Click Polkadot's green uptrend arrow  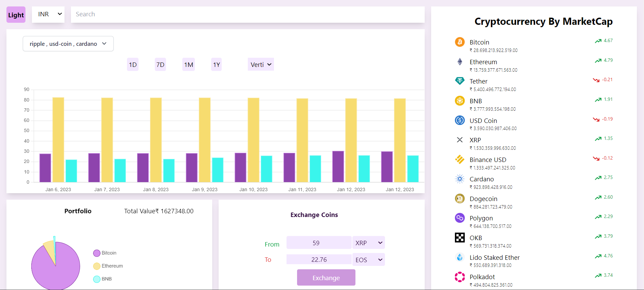click(598, 276)
